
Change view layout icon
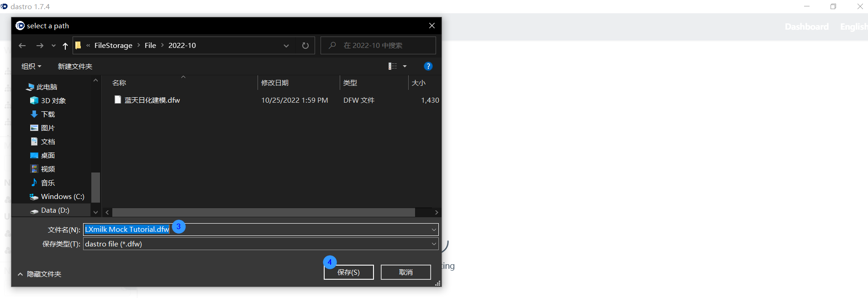(393, 66)
